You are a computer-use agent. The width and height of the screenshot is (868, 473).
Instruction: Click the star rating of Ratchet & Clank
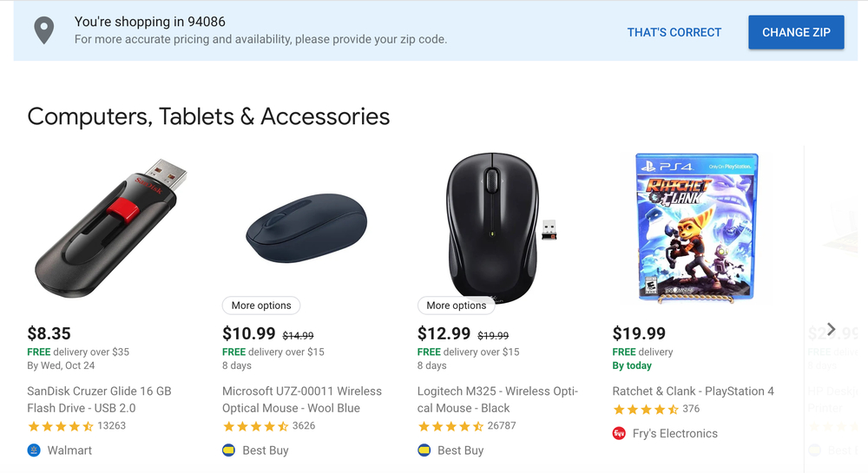[646, 409]
